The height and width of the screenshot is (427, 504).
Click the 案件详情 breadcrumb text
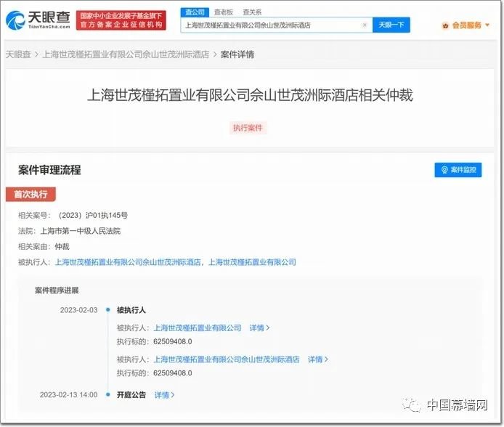coord(237,54)
